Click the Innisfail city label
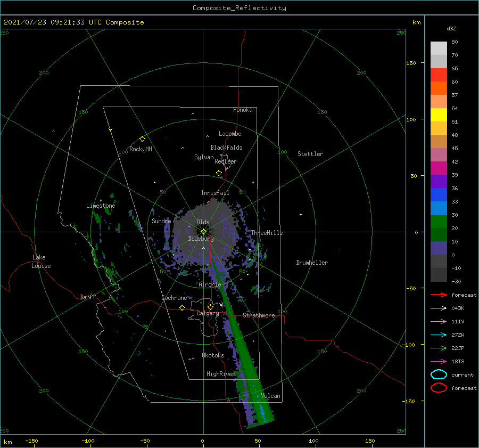479x448 pixels. click(x=215, y=193)
